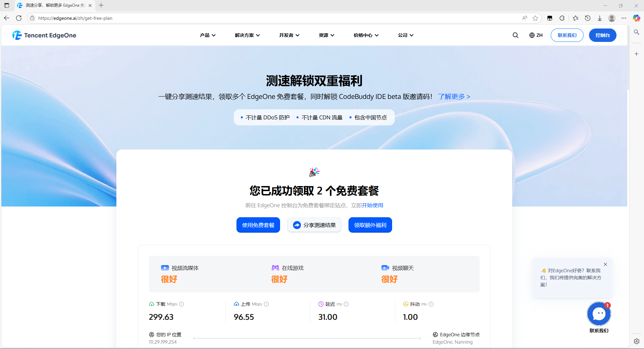Click the info icon next to 抖动 ms
The width and height of the screenshot is (644, 349).
(x=431, y=304)
